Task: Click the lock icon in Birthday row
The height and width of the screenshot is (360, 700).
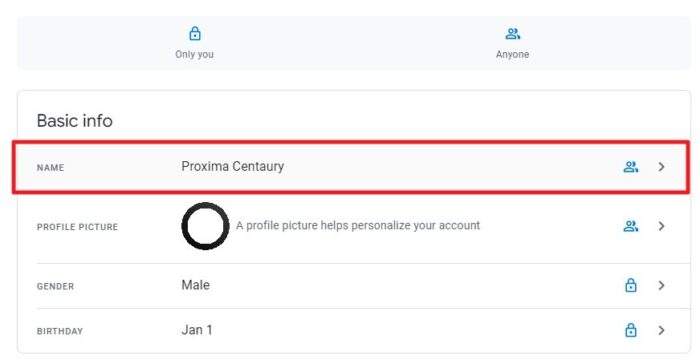Action: click(x=630, y=330)
